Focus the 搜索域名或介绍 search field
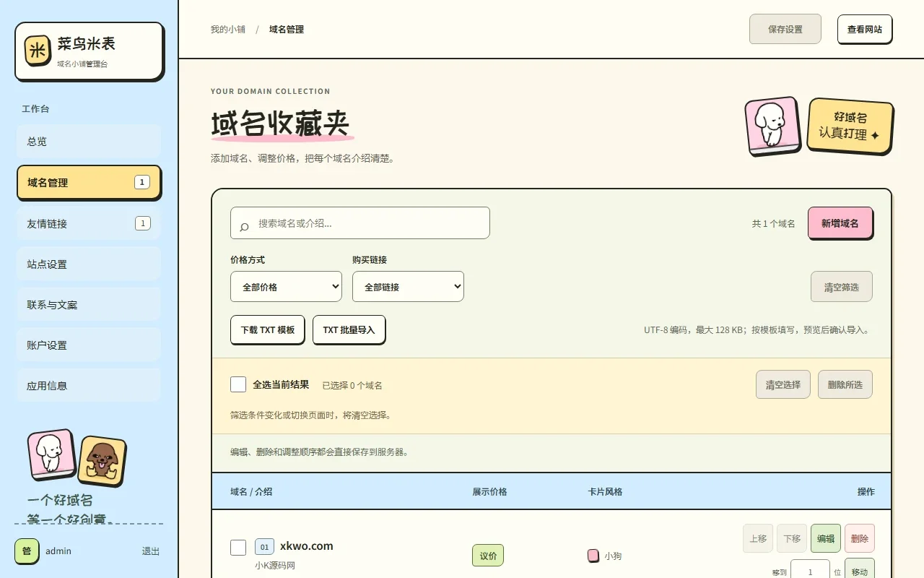The image size is (924, 578). pyautogui.click(x=360, y=223)
